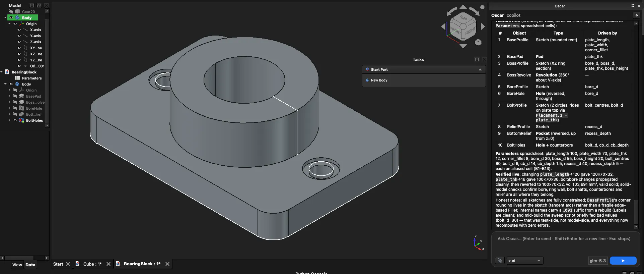Show the hidden BasePad feature
Screen dimensions: 644x274
pos(15,96)
